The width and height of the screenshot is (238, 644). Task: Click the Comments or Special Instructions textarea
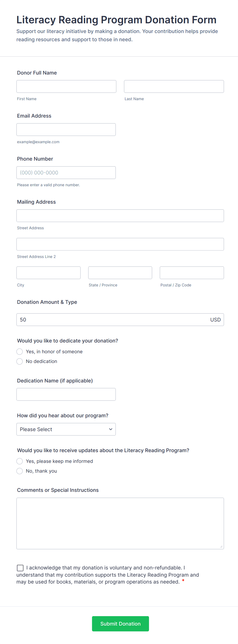coord(120,523)
